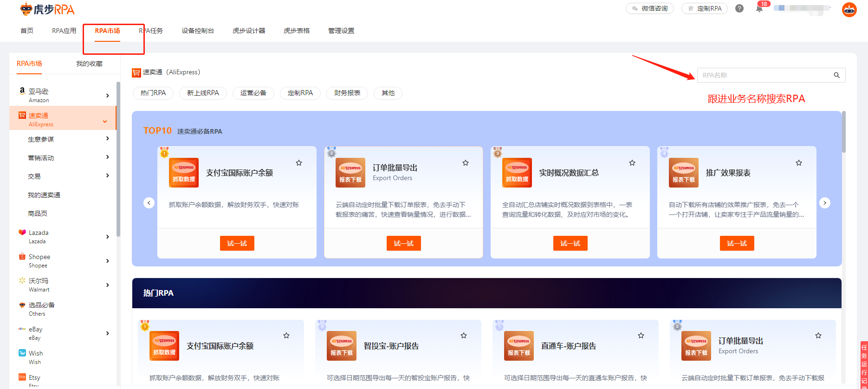Expand the 亚马逊 Amazon chevron
The width and height of the screenshot is (868, 389).
107,96
